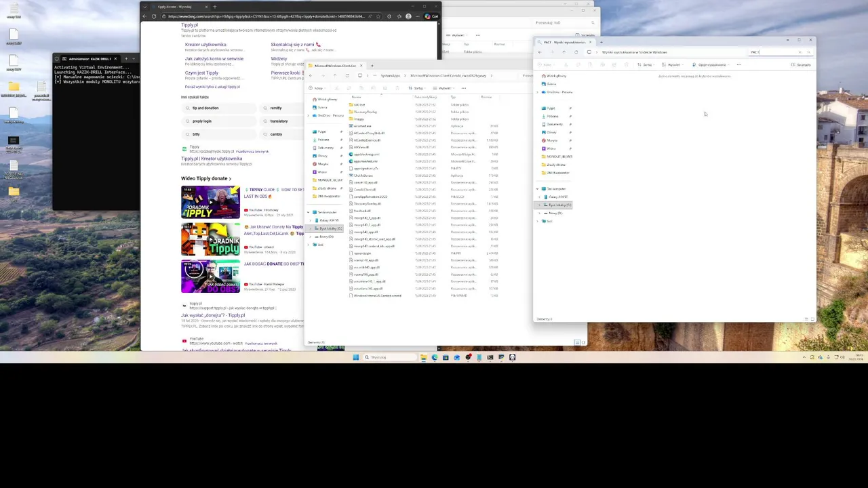868x488 pixels.
Task: Open Nowy dropdown in MicrosoftWindows.Client window
Action: click(318, 88)
